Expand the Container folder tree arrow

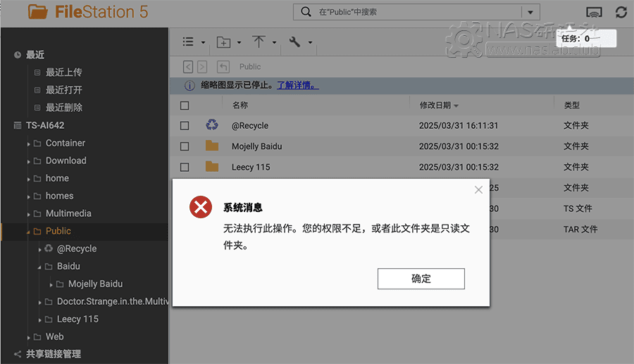[28, 144]
